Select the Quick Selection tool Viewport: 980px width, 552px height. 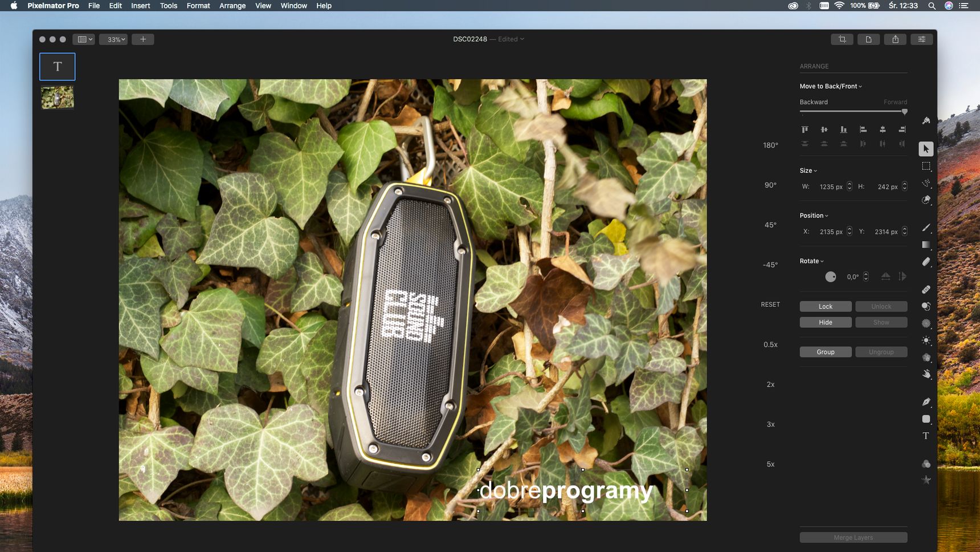(926, 200)
